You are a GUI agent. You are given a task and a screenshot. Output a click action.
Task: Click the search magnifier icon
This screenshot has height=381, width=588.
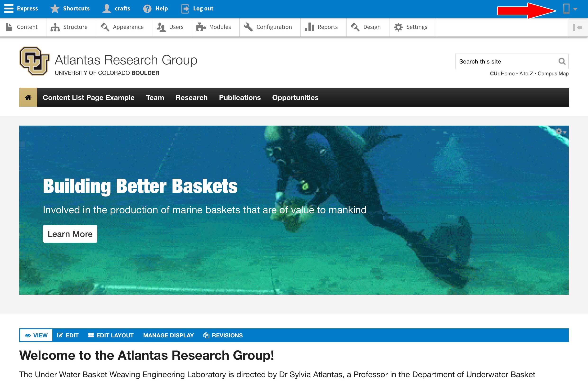[562, 61]
